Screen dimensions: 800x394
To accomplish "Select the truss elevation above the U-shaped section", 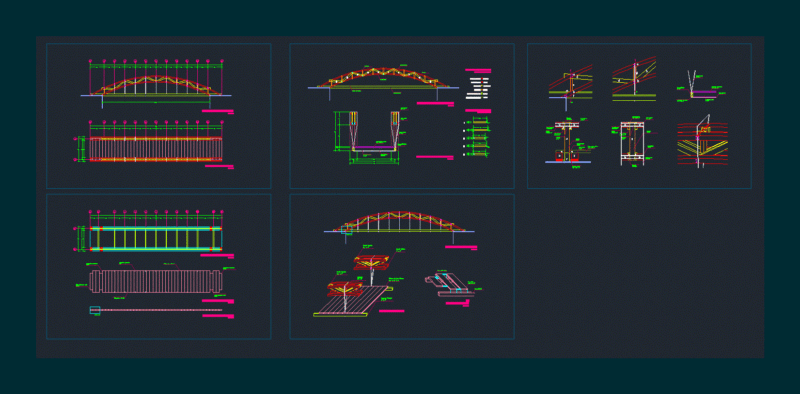I will [x=383, y=82].
